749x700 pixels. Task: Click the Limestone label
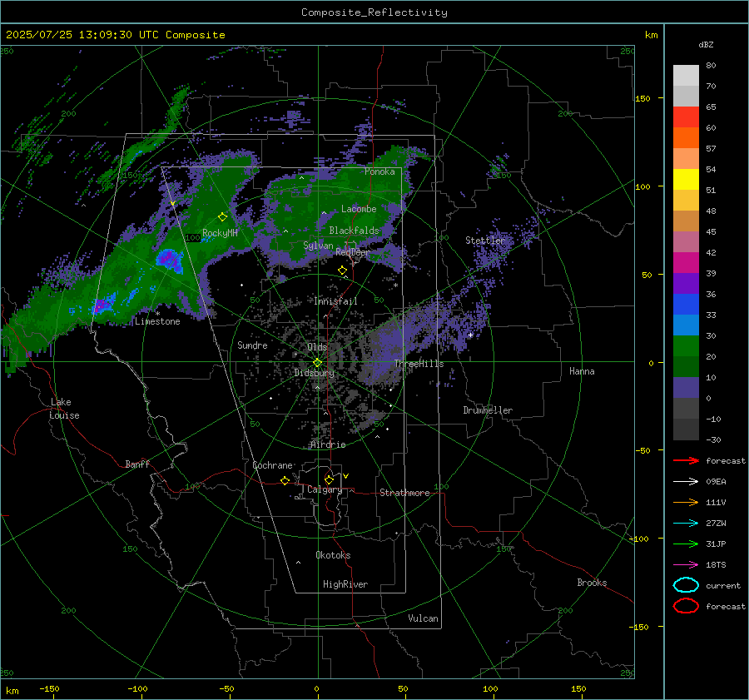point(157,321)
